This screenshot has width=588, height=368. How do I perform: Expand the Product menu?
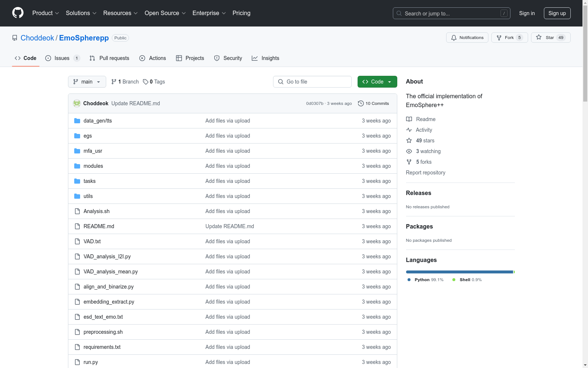click(46, 13)
